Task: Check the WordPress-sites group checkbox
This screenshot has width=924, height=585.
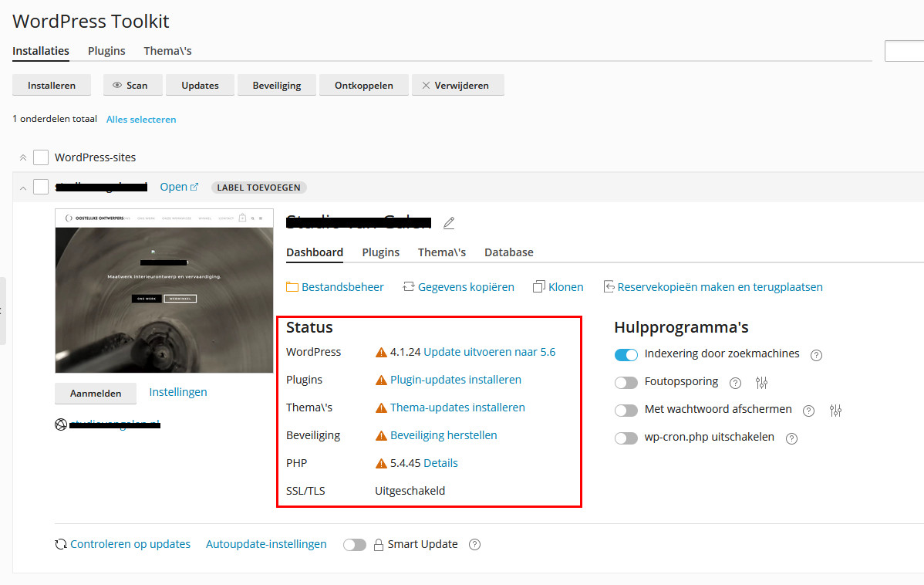Action: click(x=41, y=157)
